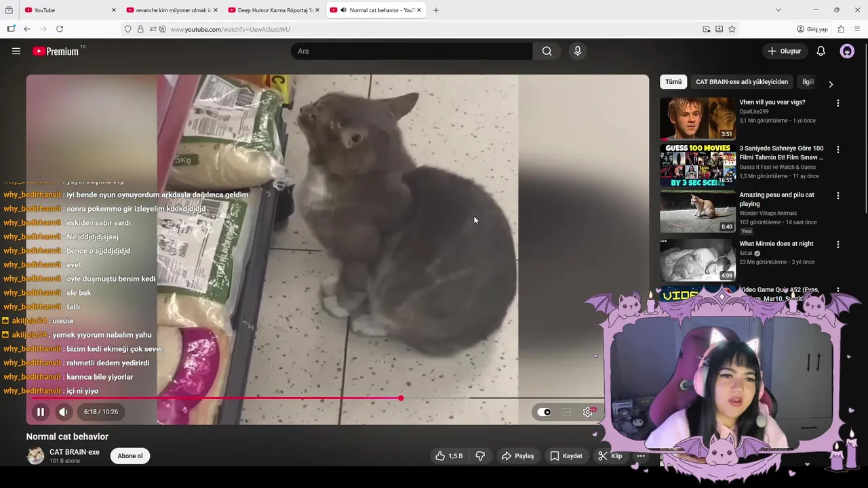
Task: Click the Giriş yap sign-in button
Action: [x=812, y=29]
